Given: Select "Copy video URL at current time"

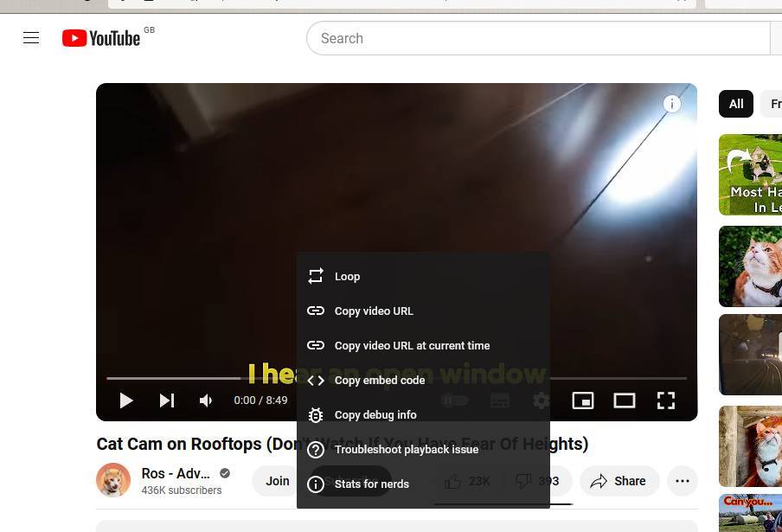Looking at the screenshot, I should coord(423,345).
